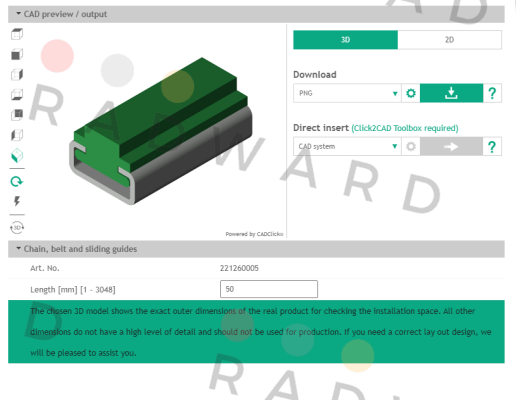Open the CAD system dropdown
516x400 pixels.
tap(347, 146)
